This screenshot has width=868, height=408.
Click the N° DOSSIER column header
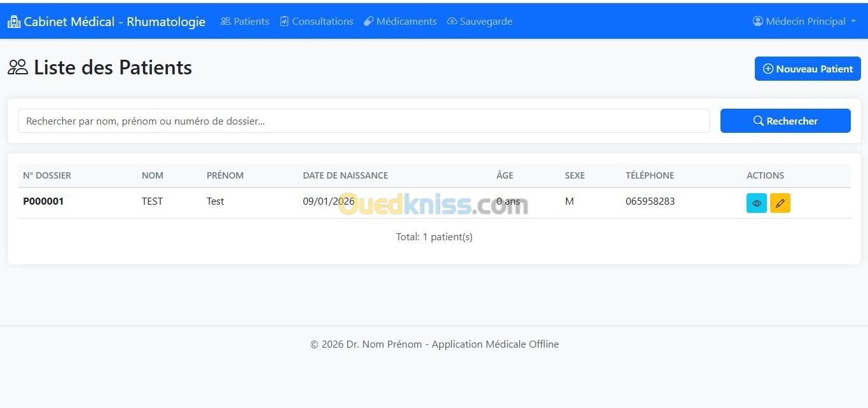47,175
